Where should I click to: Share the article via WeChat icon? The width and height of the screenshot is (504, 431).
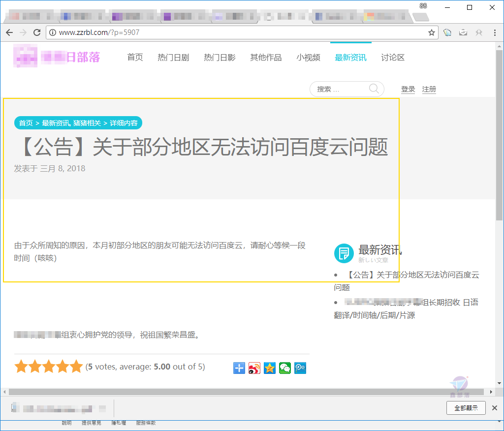285,368
